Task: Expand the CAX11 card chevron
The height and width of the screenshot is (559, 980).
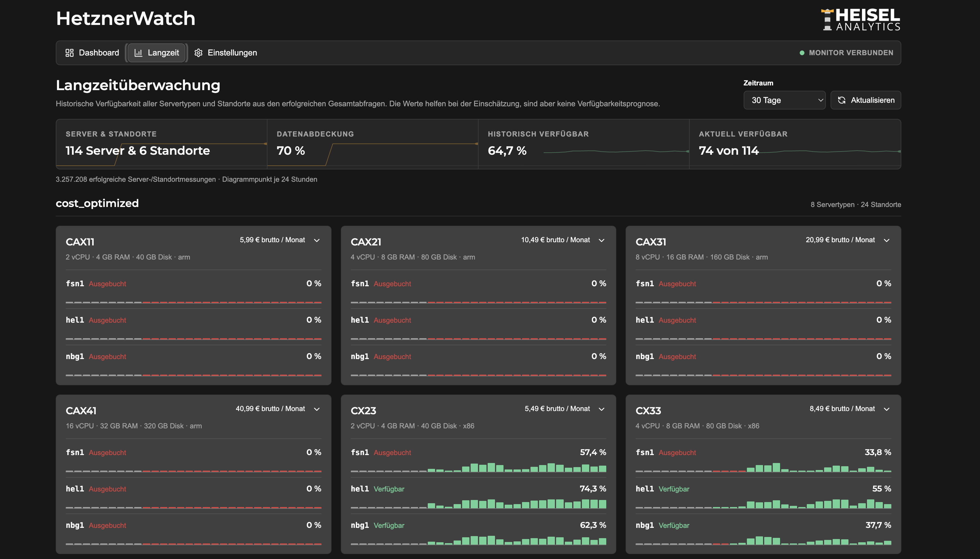Action: point(317,240)
